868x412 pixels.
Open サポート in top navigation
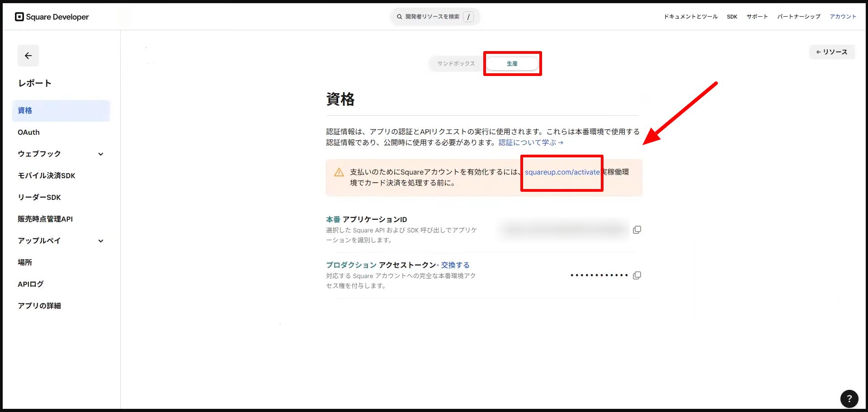757,17
